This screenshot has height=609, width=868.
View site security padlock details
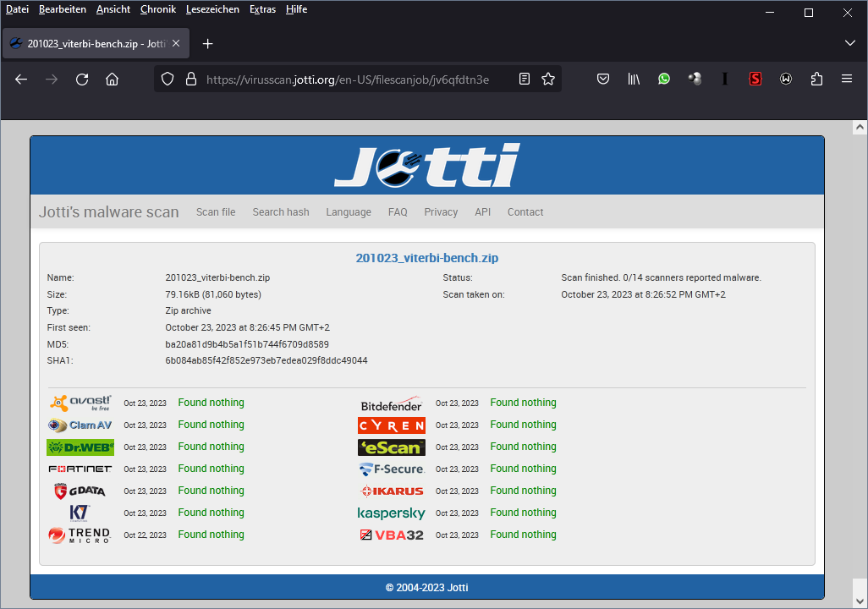(191, 80)
